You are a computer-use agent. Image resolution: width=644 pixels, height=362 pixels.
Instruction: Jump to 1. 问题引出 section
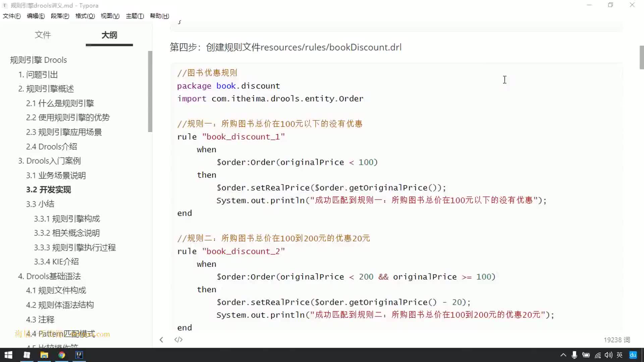[x=38, y=74]
